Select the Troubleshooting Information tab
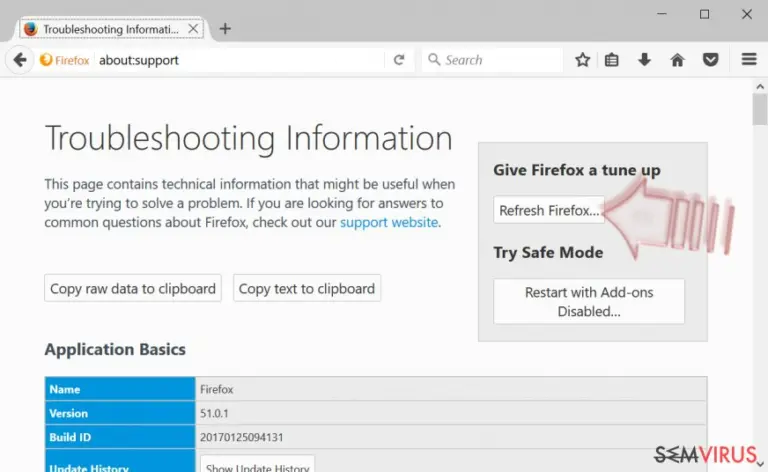 pos(111,29)
